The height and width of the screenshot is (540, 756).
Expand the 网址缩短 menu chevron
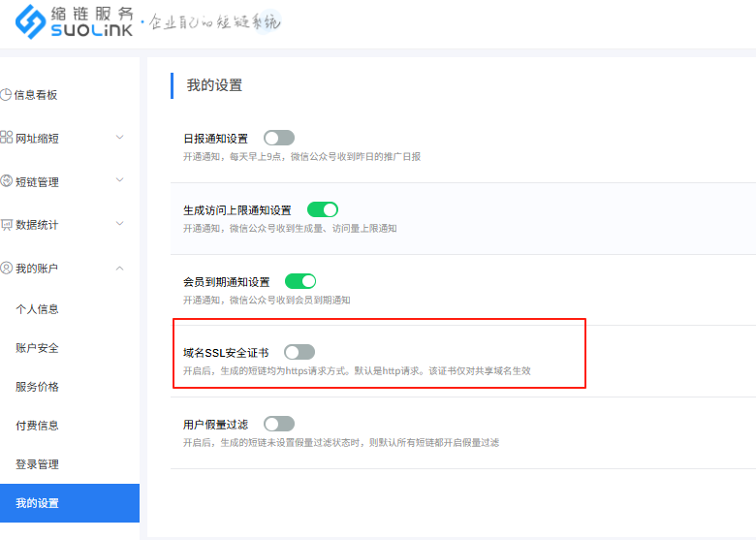coord(119,138)
